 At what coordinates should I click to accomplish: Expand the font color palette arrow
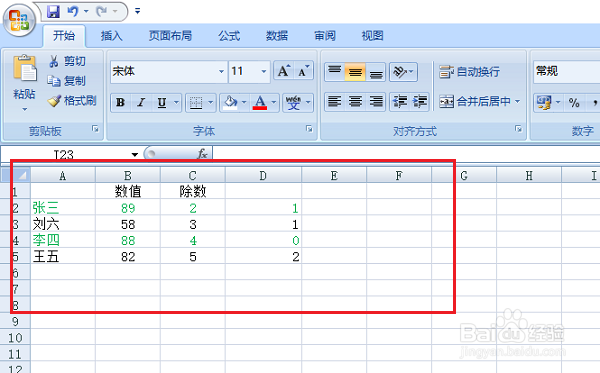pyautogui.click(x=274, y=103)
